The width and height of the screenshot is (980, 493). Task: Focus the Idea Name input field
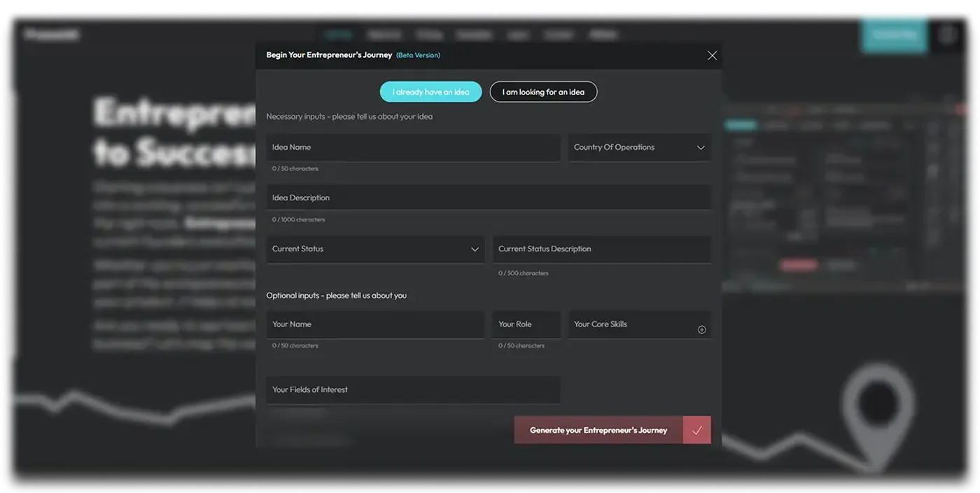[x=413, y=148]
